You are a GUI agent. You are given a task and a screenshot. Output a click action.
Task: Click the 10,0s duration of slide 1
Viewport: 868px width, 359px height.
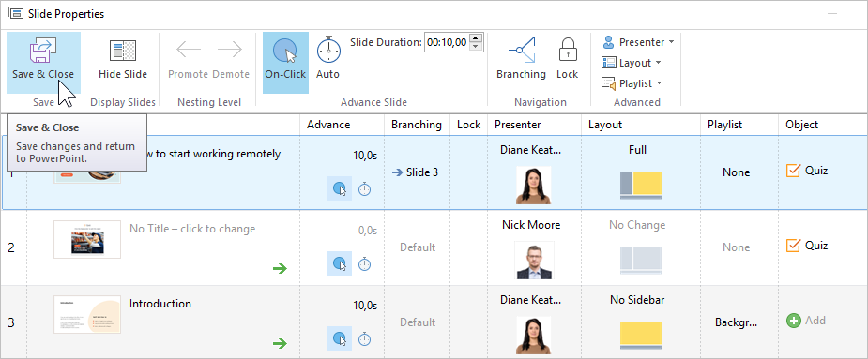(365, 156)
